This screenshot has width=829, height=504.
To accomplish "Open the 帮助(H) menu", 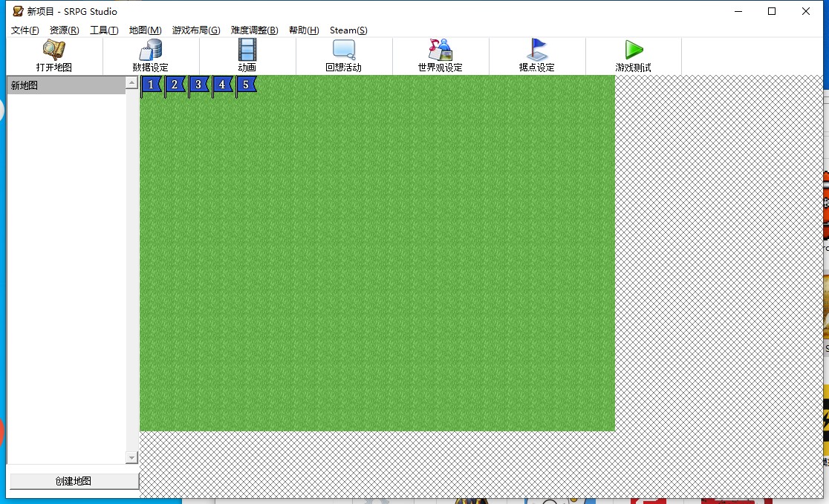I will 304,30.
